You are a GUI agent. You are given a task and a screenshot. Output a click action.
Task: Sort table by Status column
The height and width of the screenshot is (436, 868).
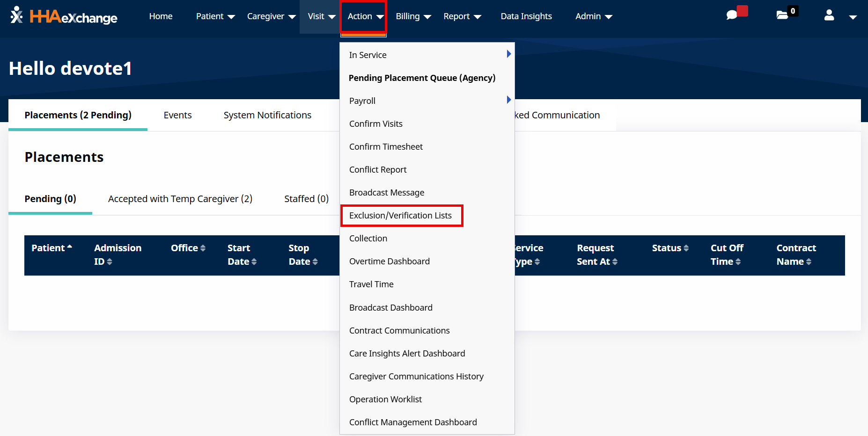686,248
